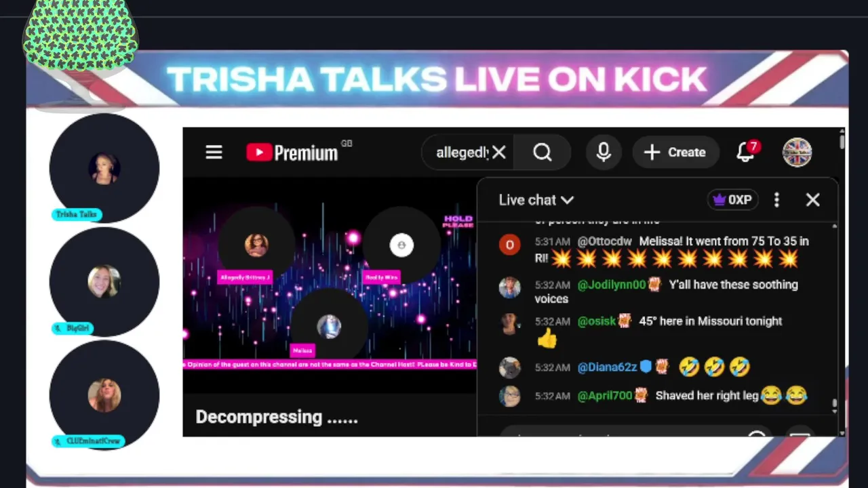Click the 5:31 AM message timestamp
The image size is (868, 488).
click(x=553, y=241)
